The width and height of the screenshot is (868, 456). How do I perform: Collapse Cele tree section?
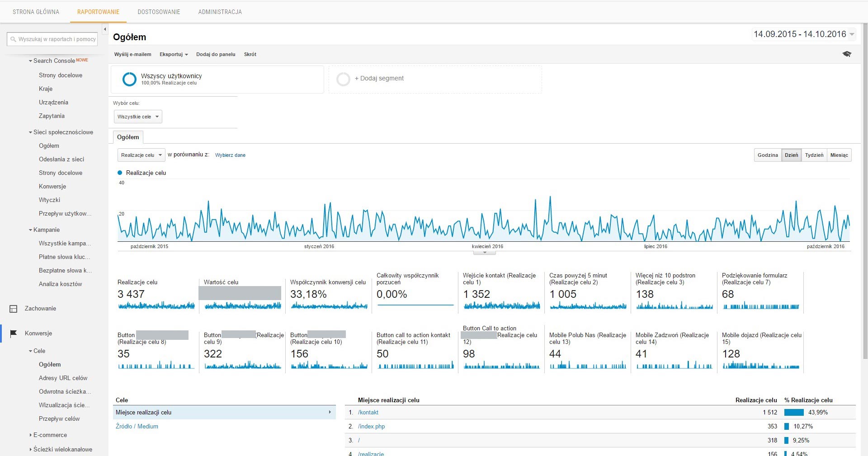(x=30, y=351)
